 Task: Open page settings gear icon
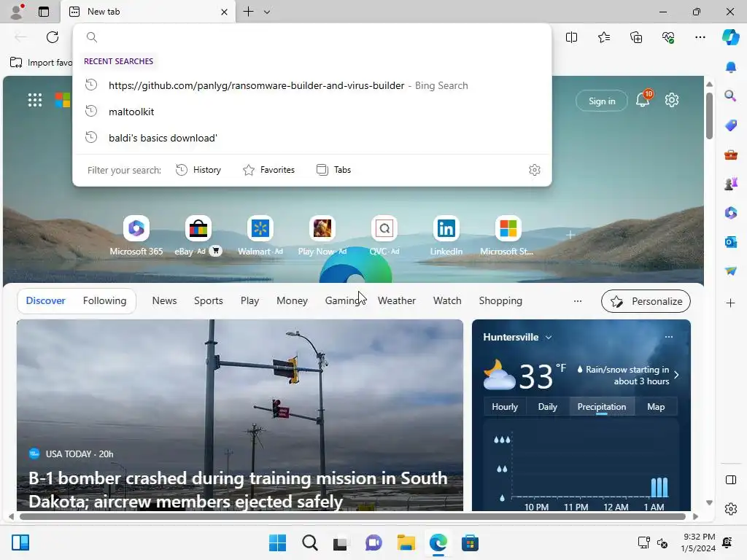[x=672, y=100]
